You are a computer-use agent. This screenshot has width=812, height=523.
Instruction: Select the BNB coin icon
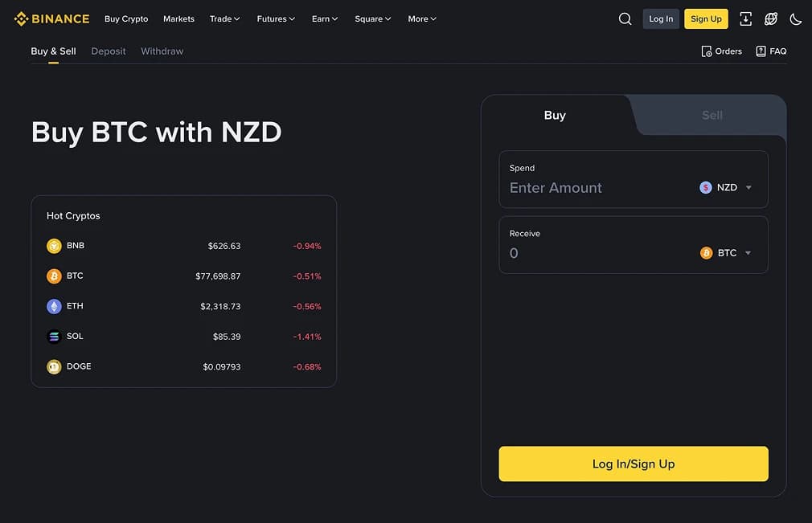pyautogui.click(x=53, y=245)
